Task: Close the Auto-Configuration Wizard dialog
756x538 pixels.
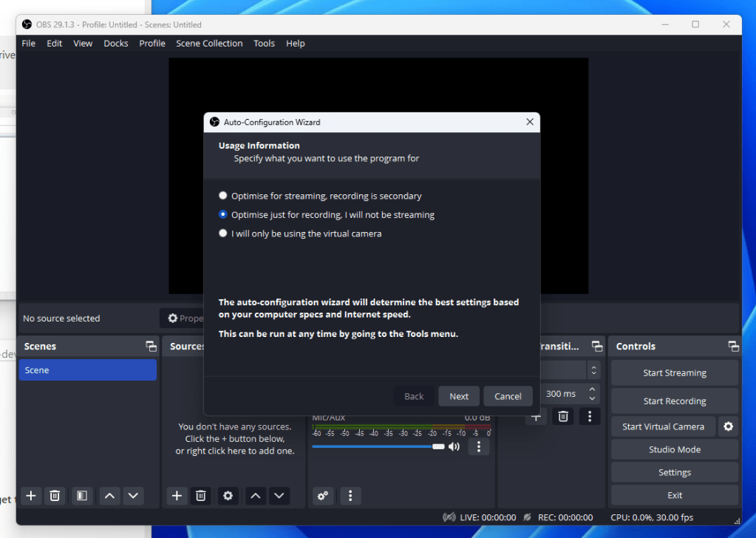Action: click(x=530, y=122)
